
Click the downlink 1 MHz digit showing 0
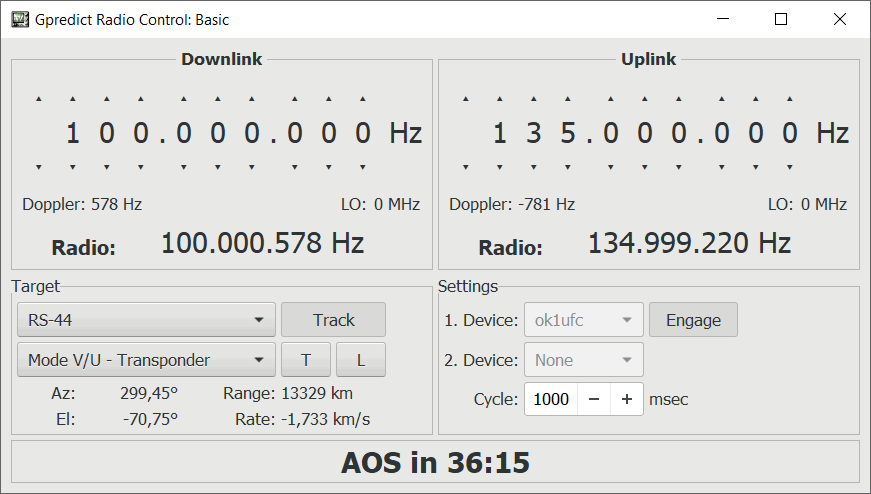click(x=141, y=133)
